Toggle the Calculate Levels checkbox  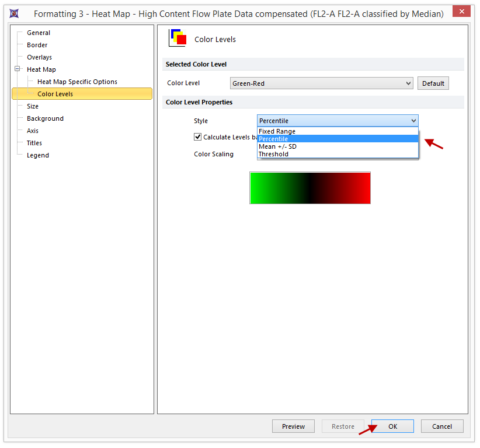(198, 137)
